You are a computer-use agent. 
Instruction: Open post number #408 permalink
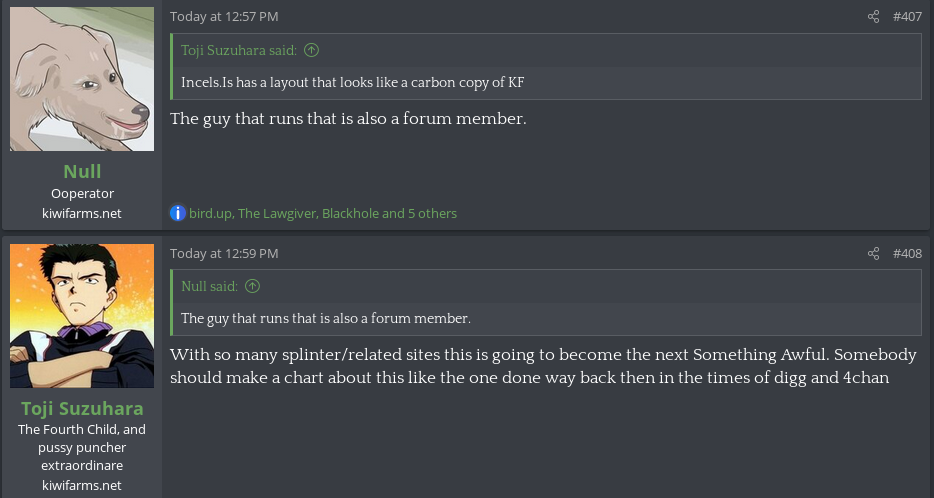907,254
